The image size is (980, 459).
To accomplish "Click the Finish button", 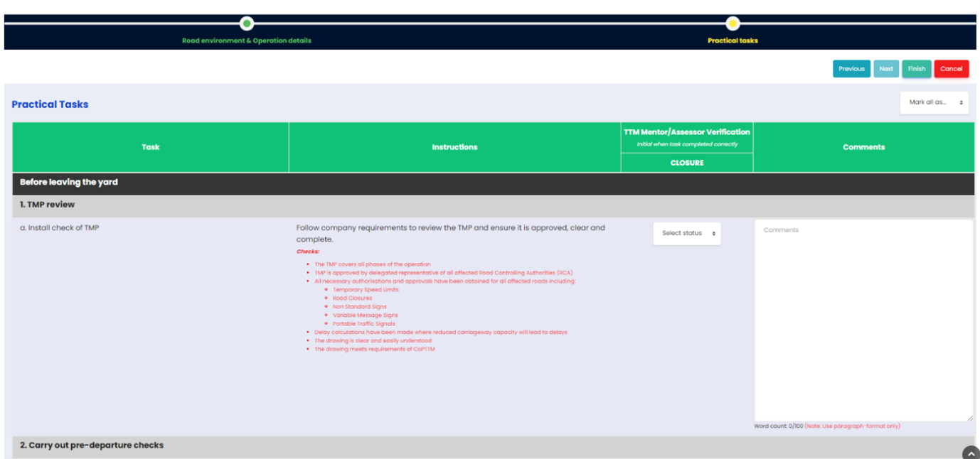I will [x=917, y=69].
